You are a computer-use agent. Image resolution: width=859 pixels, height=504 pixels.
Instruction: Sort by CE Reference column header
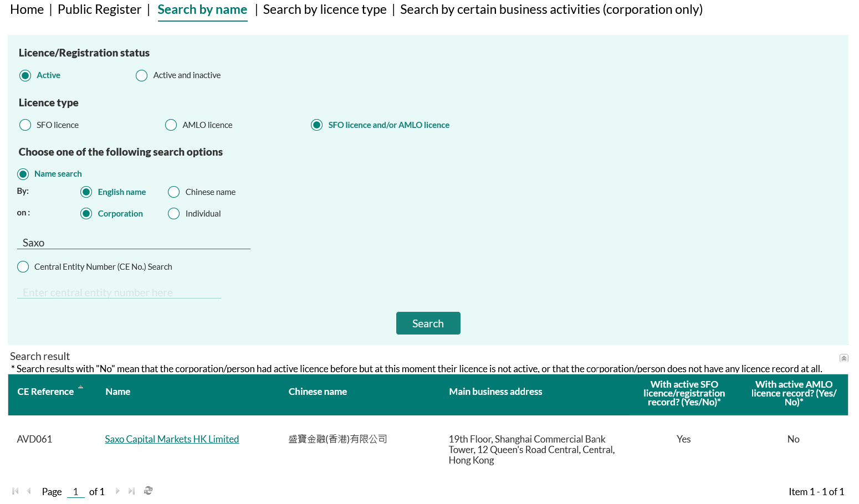[45, 392]
